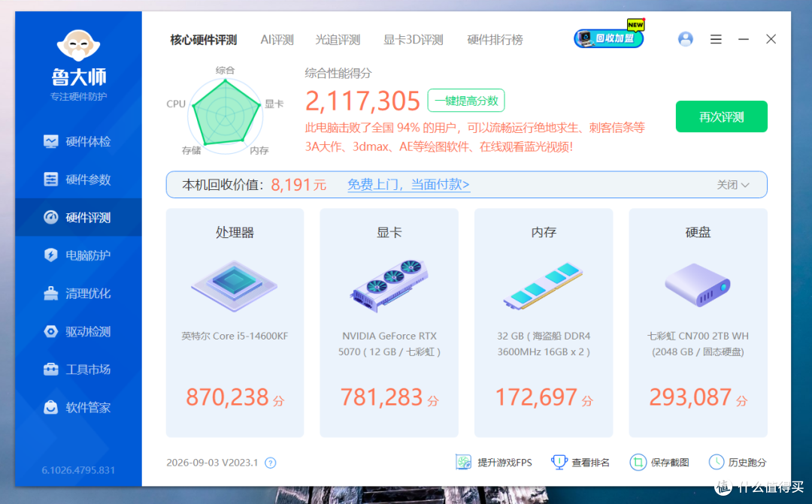The height and width of the screenshot is (504, 812).
Task: Click the hard disk illustration
Action: tap(698, 285)
